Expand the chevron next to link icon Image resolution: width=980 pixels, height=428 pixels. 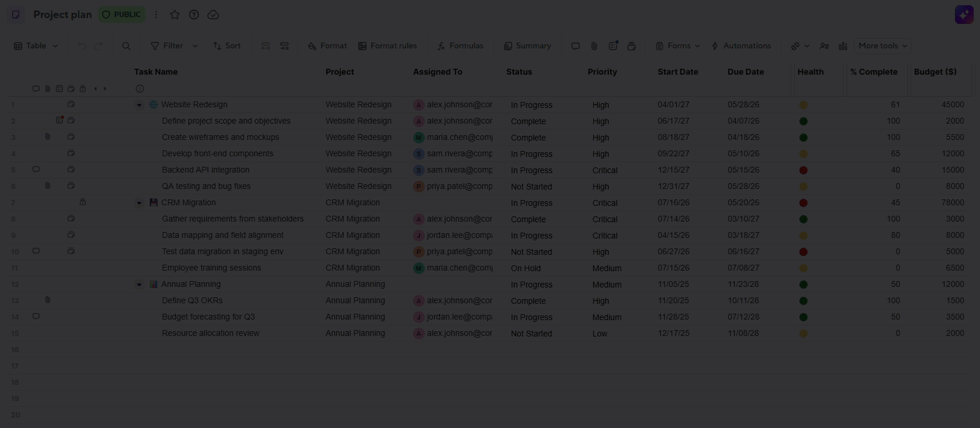pyautogui.click(x=807, y=46)
